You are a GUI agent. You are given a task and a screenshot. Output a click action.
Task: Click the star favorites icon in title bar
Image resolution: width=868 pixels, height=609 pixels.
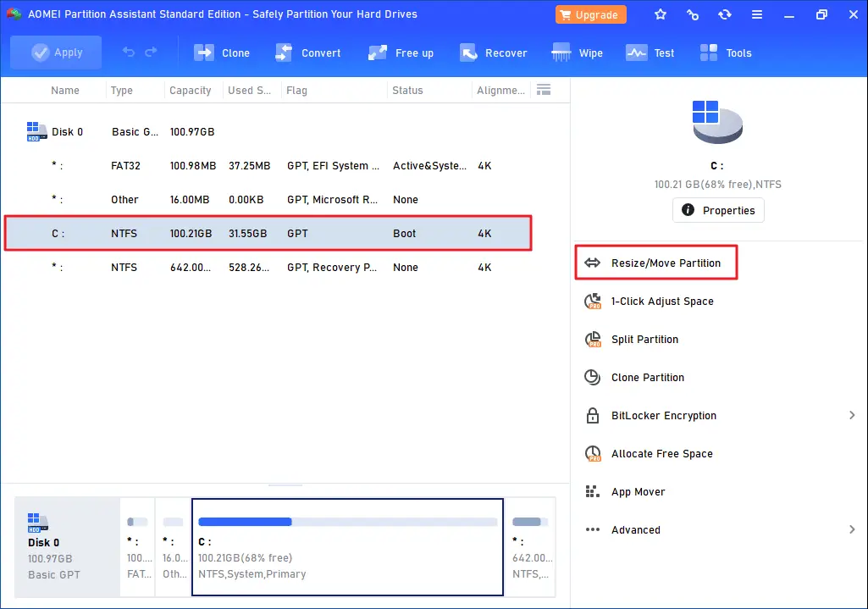[661, 14]
